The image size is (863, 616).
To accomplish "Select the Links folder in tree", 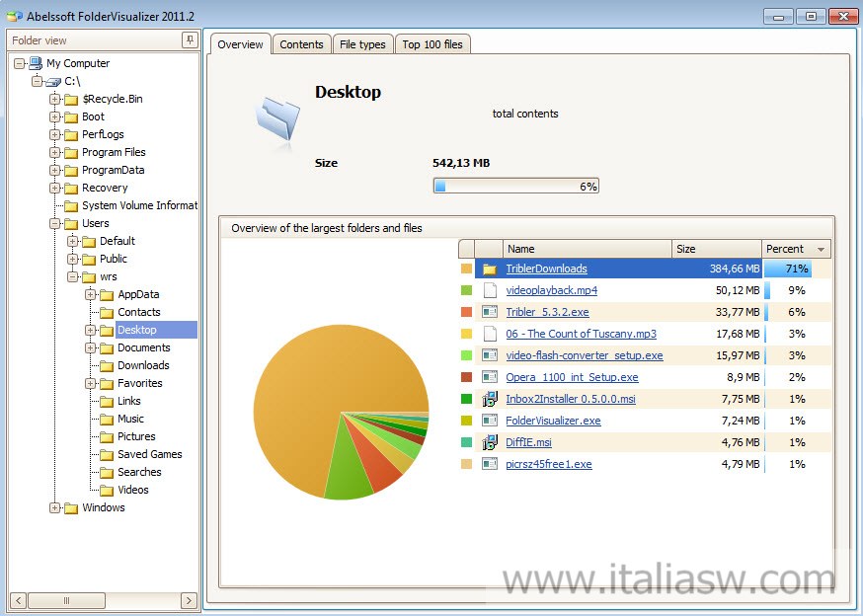I will coord(128,402).
